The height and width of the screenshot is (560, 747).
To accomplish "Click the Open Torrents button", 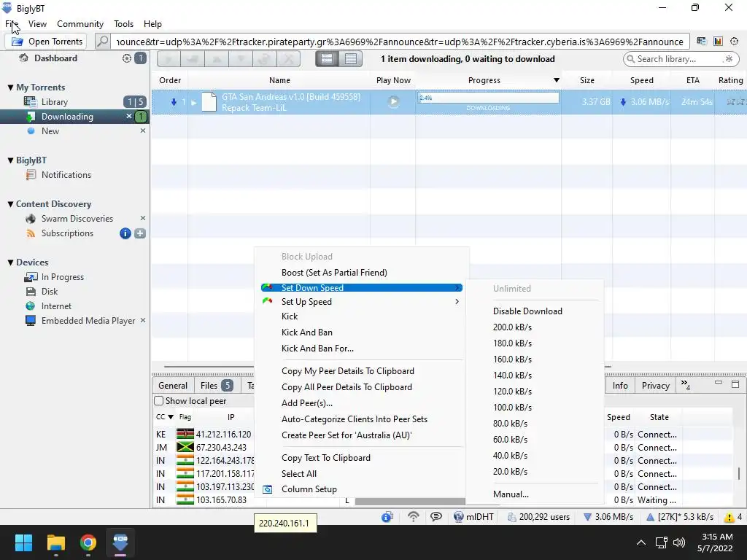I will 46,42.
